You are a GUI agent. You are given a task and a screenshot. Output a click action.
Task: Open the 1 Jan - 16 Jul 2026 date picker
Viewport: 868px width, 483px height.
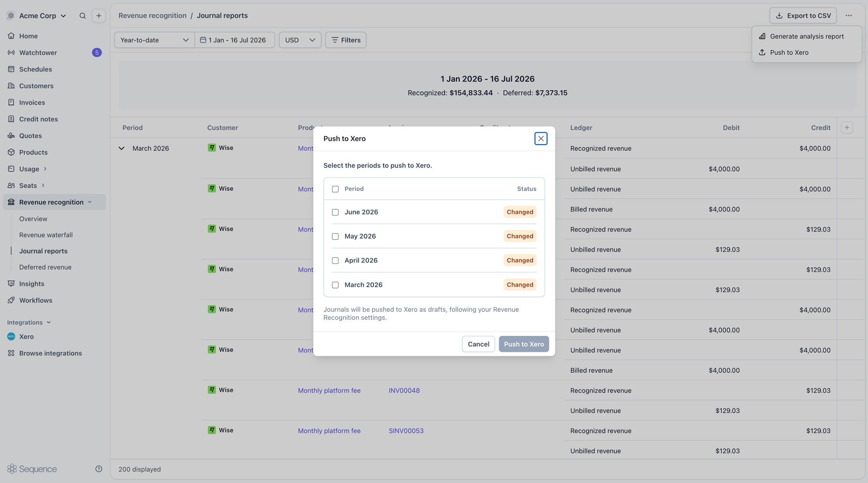pyautogui.click(x=234, y=40)
